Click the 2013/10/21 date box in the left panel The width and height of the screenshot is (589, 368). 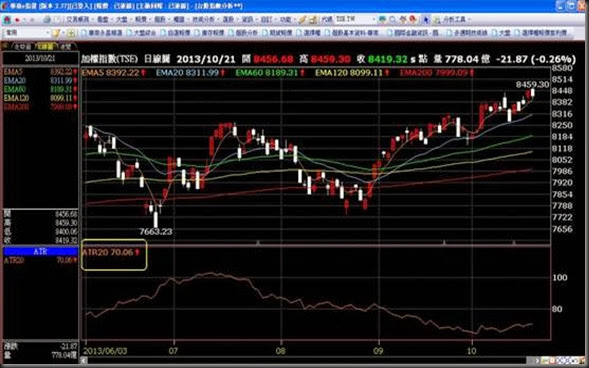click(x=40, y=58)
